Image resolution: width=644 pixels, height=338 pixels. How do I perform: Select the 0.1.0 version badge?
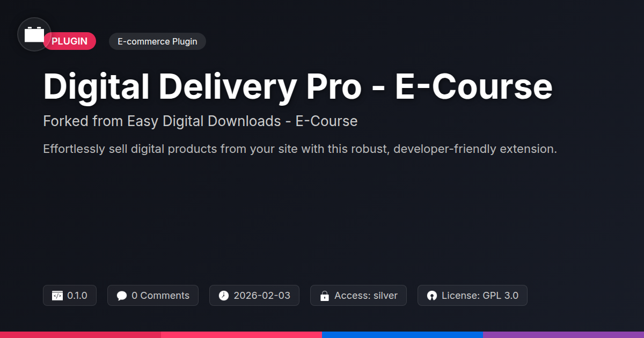coord(70,296)
